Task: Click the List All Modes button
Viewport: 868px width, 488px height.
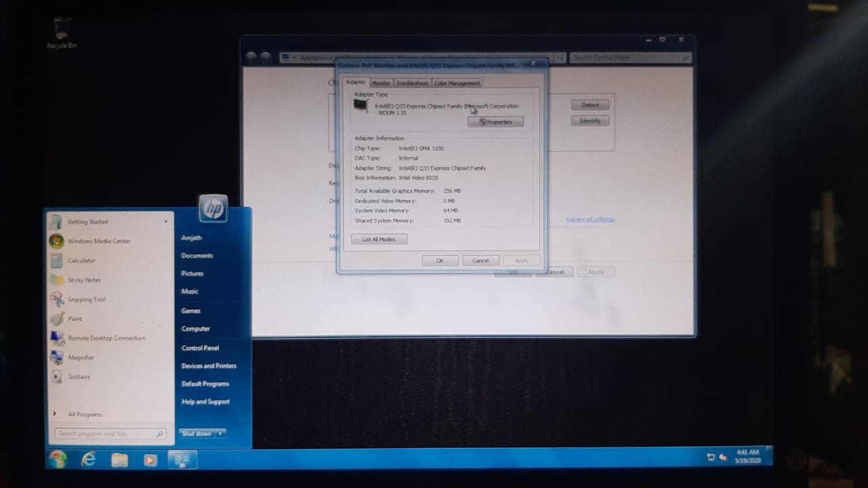Action: tap(378, 239)
